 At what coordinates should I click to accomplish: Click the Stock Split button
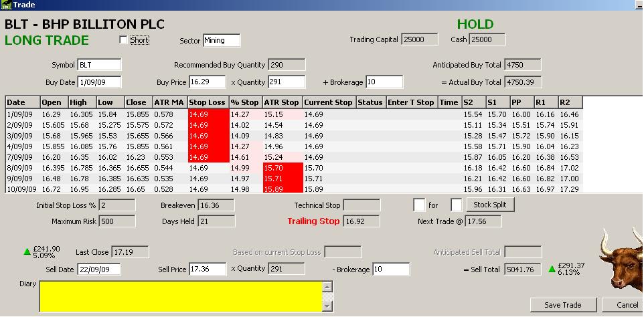click(491, 205)
